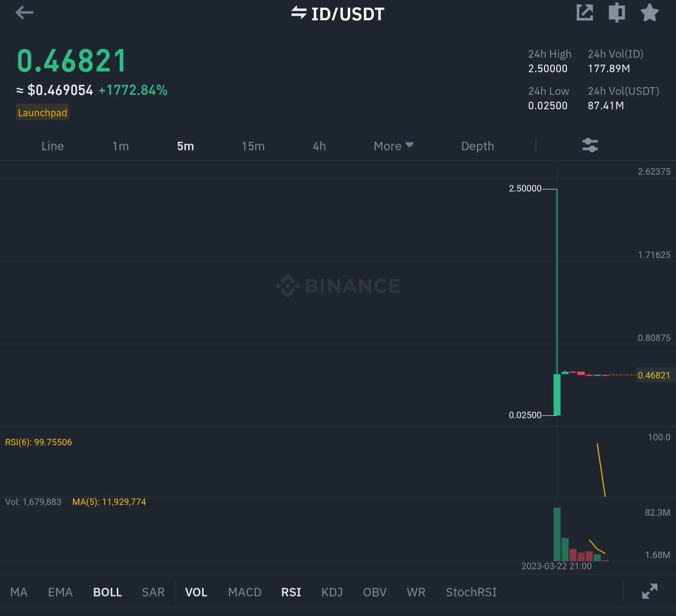Viewport: 676px width, 616px height.
Task: Enable the StochRSI sub-indicator
Action: pyautogui.click(x=471, y=592)
